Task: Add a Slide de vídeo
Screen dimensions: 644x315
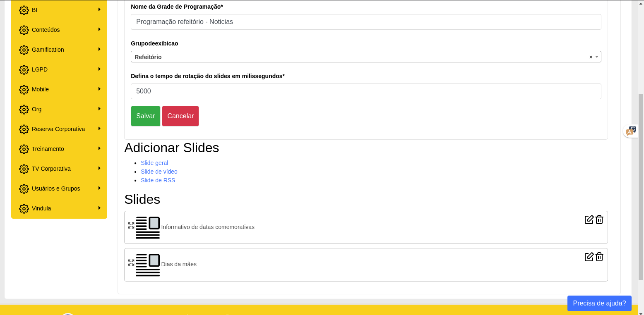Action: point(159,172)
